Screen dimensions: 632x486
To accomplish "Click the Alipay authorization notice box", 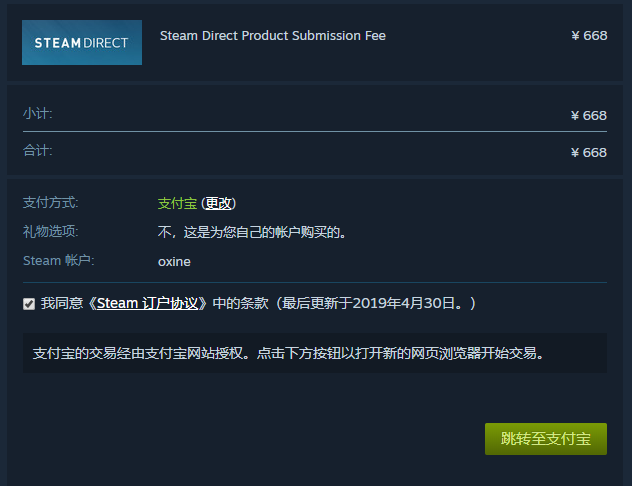I will coord(314,353).
